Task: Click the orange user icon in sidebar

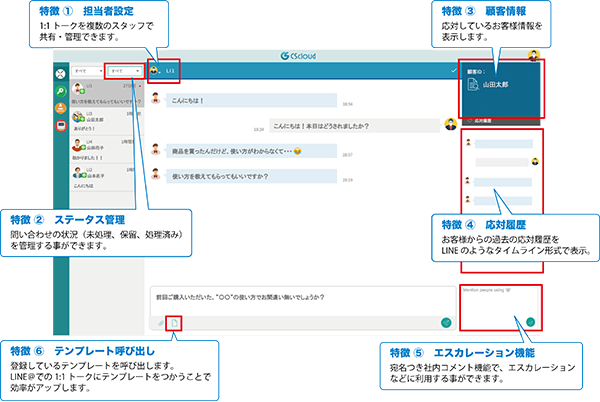Action: click(x=60, y=108)
